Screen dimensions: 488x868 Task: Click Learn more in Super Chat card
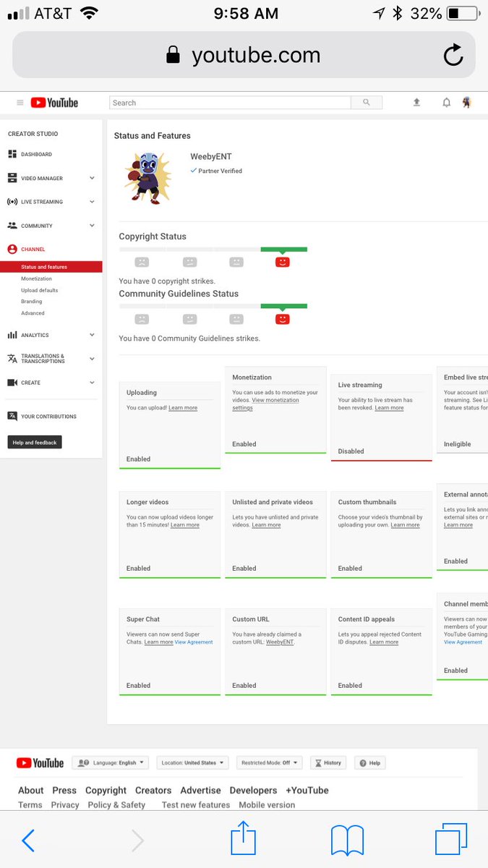tap(158, 642)
